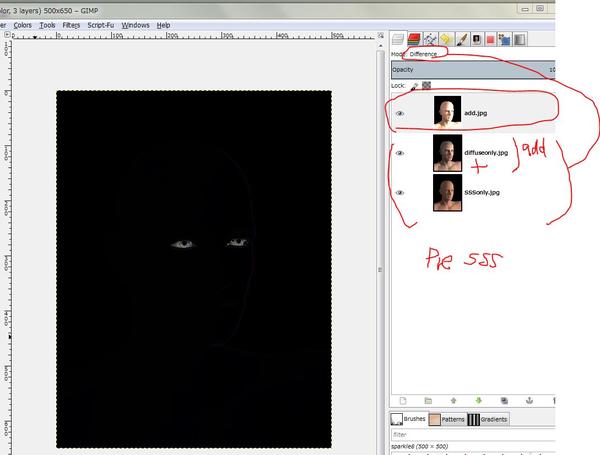Click the sparkle8 brush name label
The height and width of the screenshot is (455, 600).
420,447
